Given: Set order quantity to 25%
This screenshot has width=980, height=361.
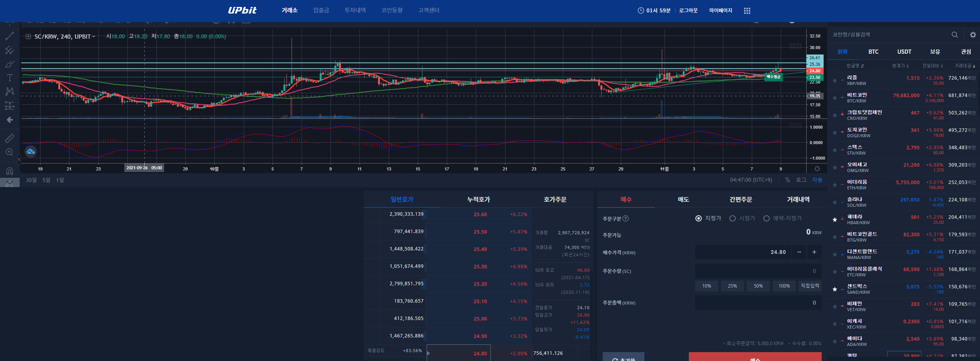Looking at the screenshot, I should tap(732, 286).
